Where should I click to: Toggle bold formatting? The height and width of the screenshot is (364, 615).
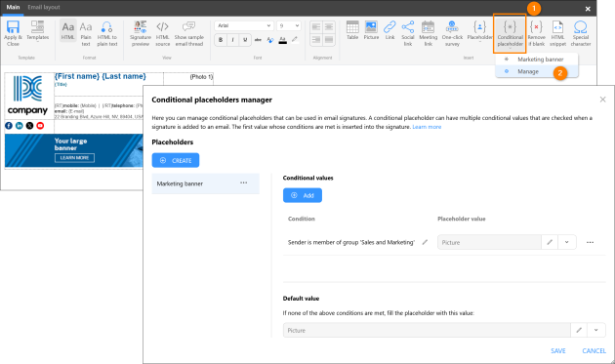coord(221,40)
